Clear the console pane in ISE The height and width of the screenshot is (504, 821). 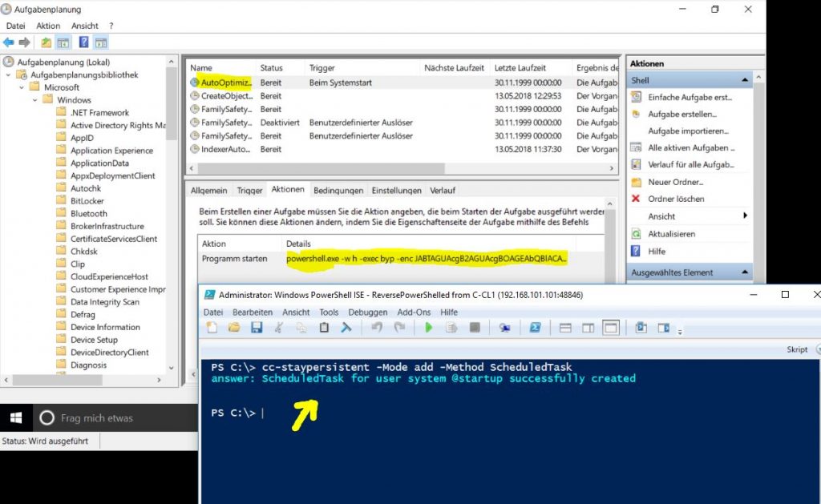[346, 328]
